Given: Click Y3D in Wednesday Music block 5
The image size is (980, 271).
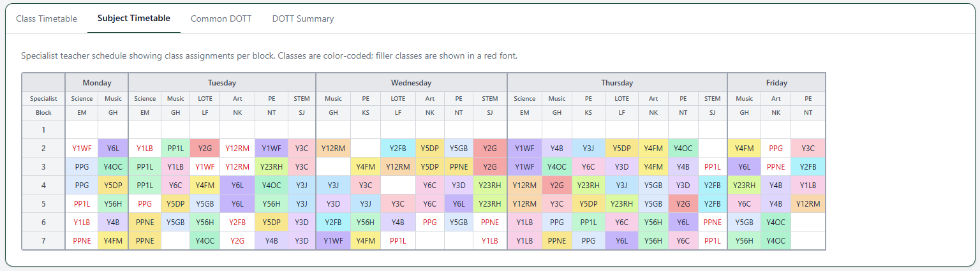Looking at the screenshot, I should click(333, 204).
